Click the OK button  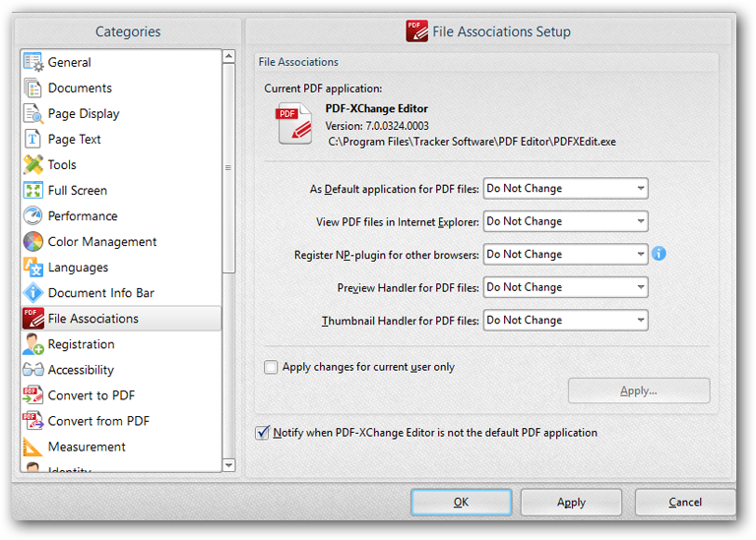[462, 502]
